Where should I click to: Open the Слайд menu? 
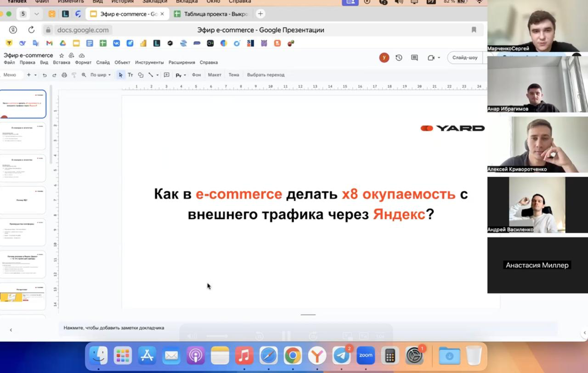(x=103, y=62)
